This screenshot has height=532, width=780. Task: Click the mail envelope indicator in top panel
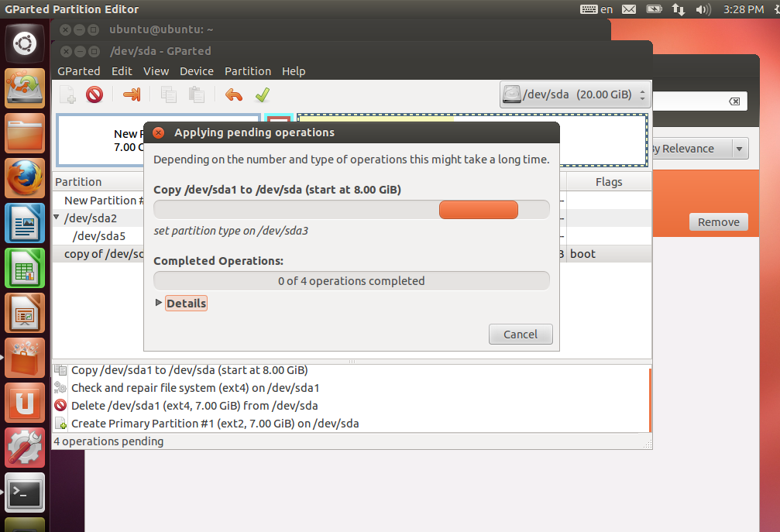pos(629,9)
